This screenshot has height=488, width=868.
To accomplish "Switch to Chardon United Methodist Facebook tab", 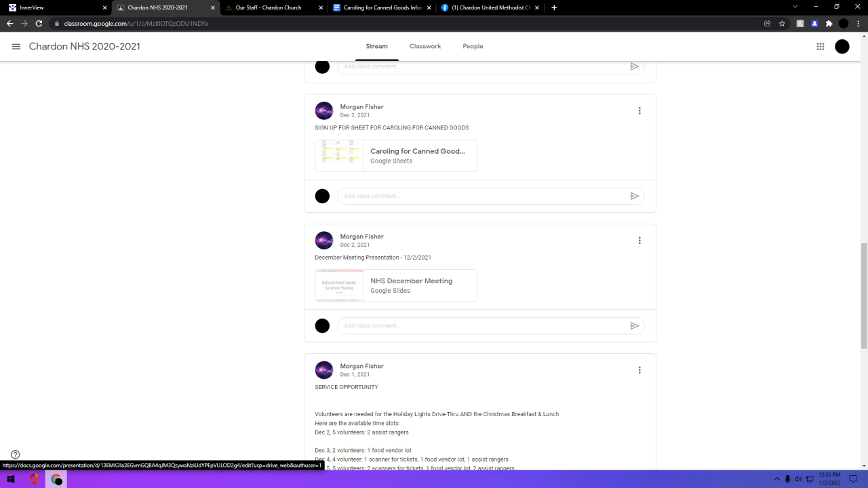I will [490, 7].
